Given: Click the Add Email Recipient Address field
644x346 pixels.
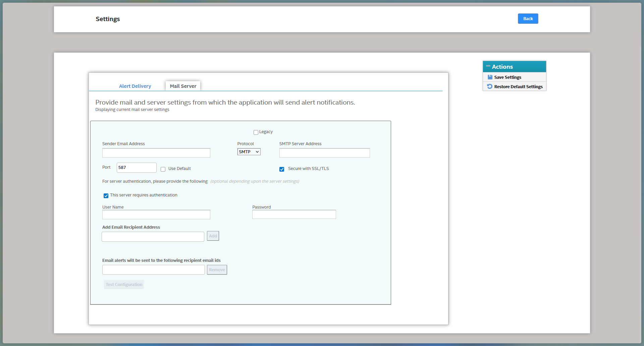Looking at the screenshot, I should tap(153, 237).
